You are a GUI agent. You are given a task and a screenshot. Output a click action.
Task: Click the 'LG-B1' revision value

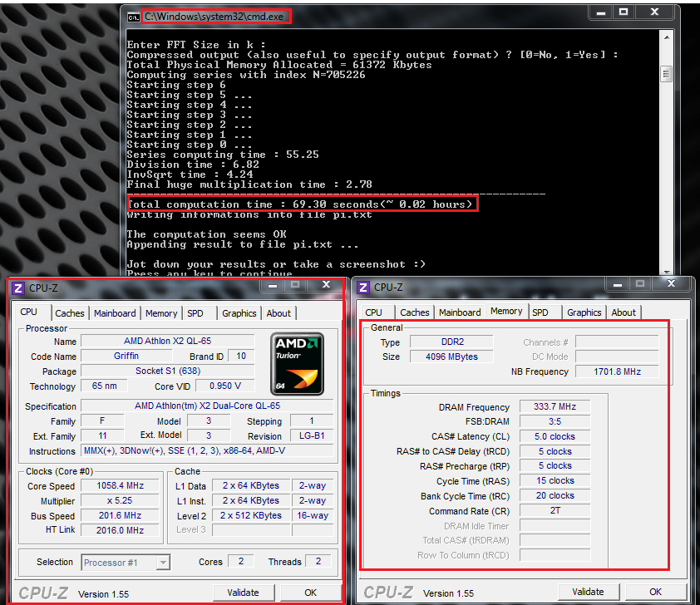coord(312,436)
